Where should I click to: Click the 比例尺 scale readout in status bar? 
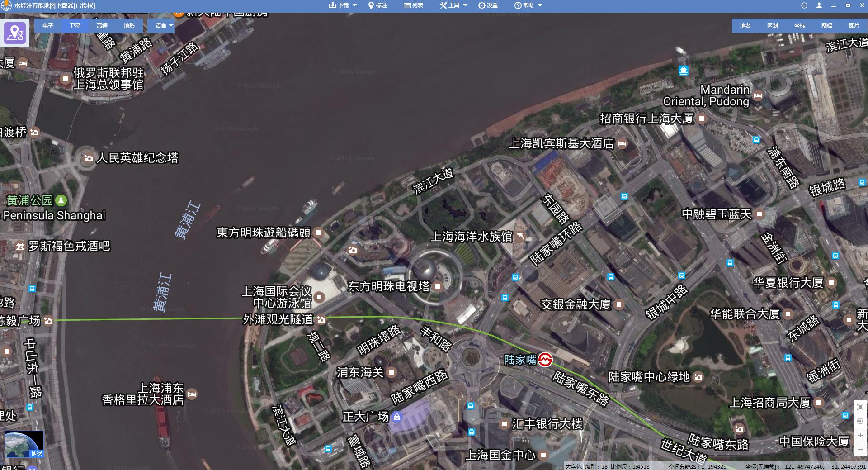click(x=630, y=466)
